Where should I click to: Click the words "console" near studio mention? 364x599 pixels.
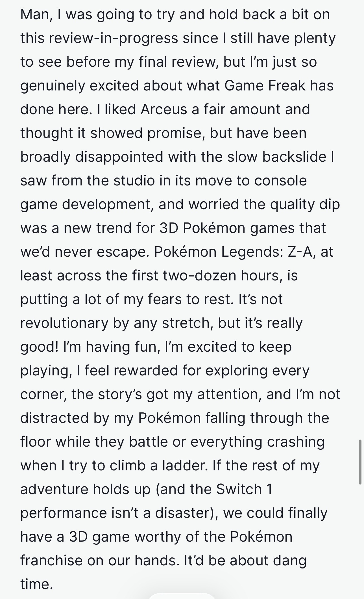tap(280, 181)
